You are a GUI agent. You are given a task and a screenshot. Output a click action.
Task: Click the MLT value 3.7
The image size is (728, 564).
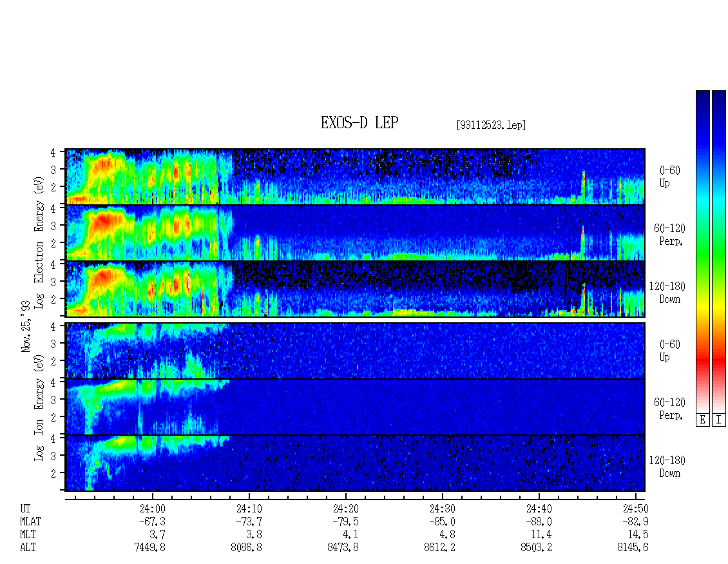[x=158, y=535]
